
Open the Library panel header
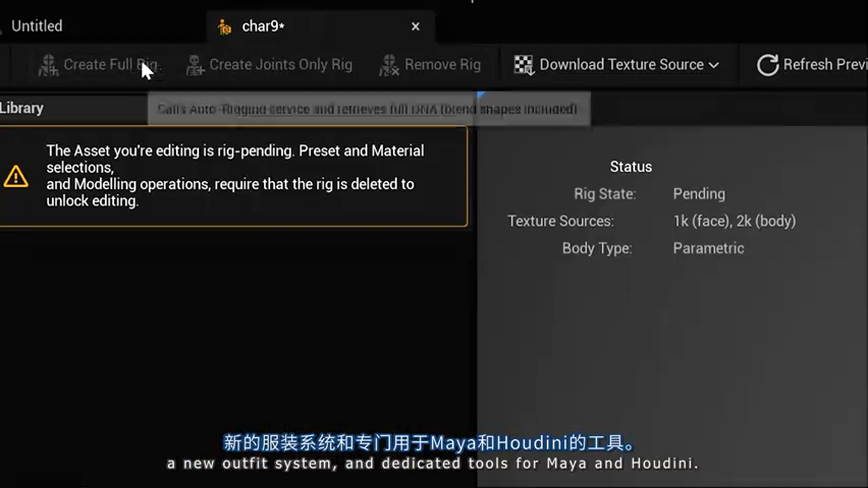pyautogui.click(x=22, y=108)
